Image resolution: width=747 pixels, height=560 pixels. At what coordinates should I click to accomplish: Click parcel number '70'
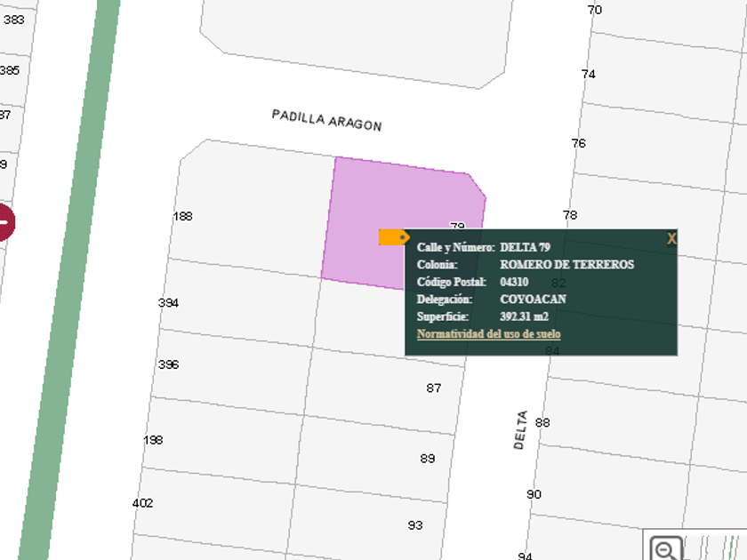[595, 10]
